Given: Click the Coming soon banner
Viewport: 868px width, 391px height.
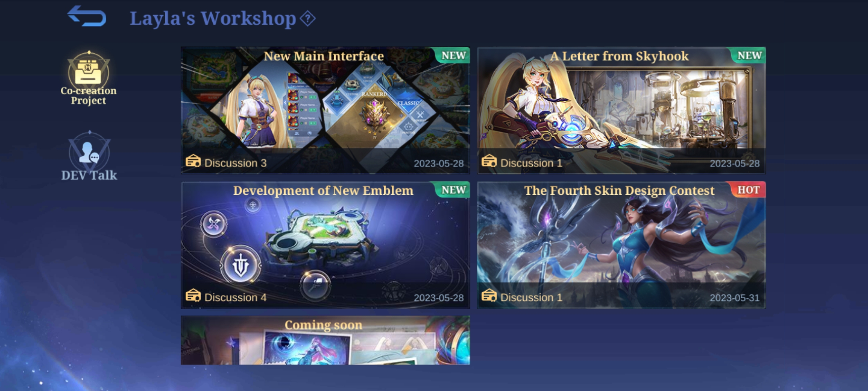Looking at the screenshot, I should pyautogui.click(x=325, y=340).
